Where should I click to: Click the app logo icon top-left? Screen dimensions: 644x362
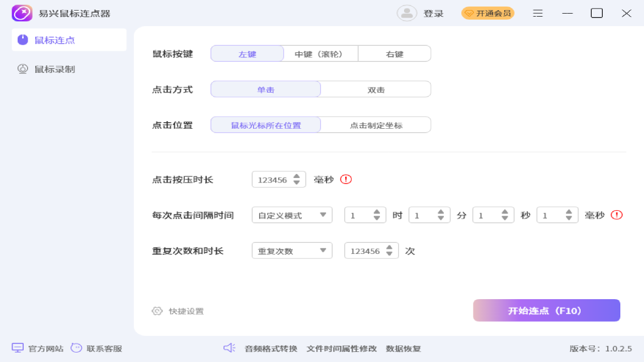click(21, 13)
